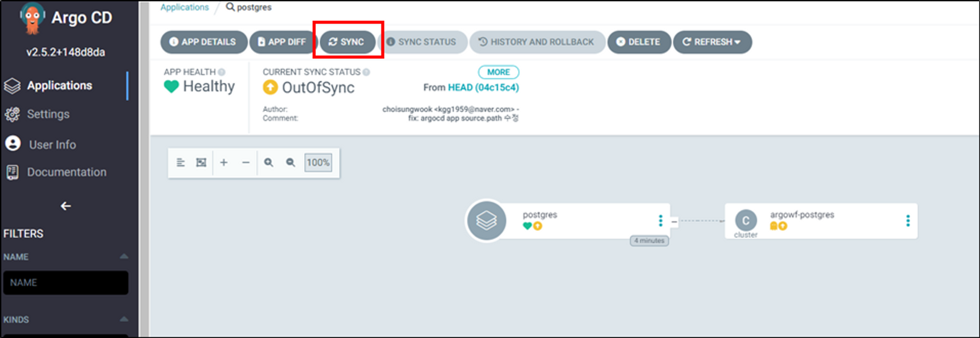Collapse all nodes with the minus icon

(x=246, y=163)
